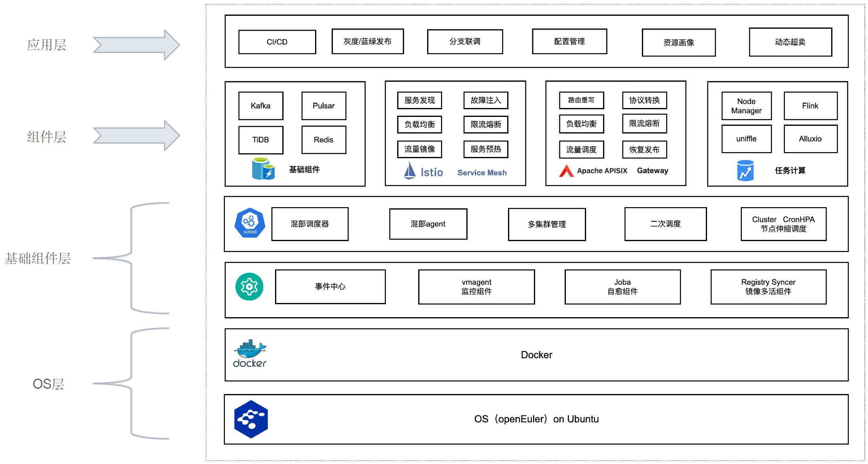The width and height of the screenshot is (868, 464).
Task: Click the 服务发现 box
Action: [x=419, y=100]
